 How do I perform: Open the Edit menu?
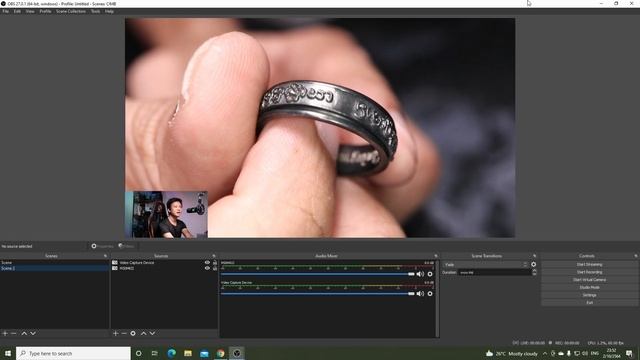[x=17, y=11]
